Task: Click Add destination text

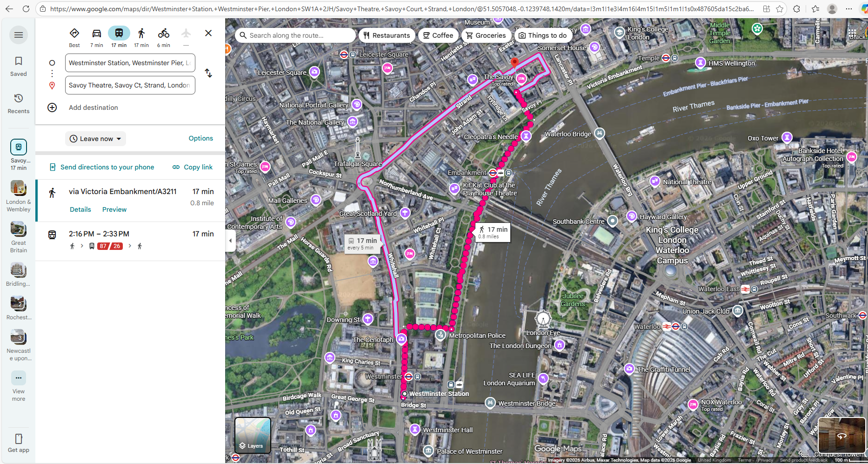Action: tap(93, 108)
